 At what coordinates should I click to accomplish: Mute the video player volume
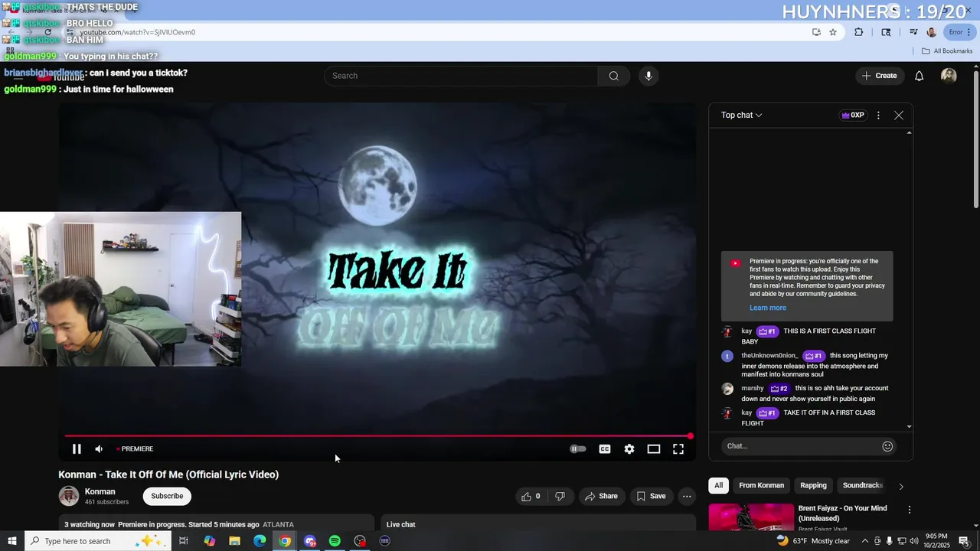(x=99, y=449)
